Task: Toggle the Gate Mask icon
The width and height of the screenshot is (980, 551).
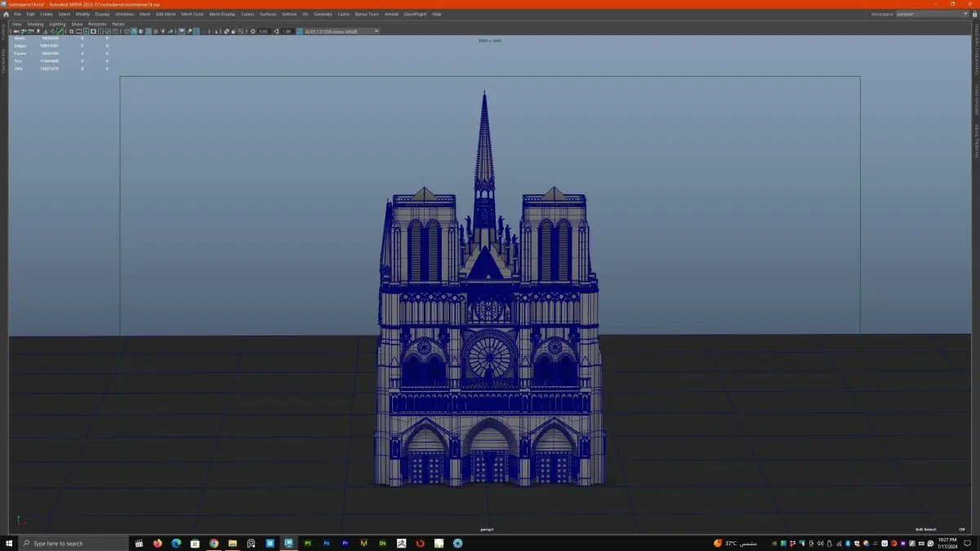Action: click(x=93, y=31)
